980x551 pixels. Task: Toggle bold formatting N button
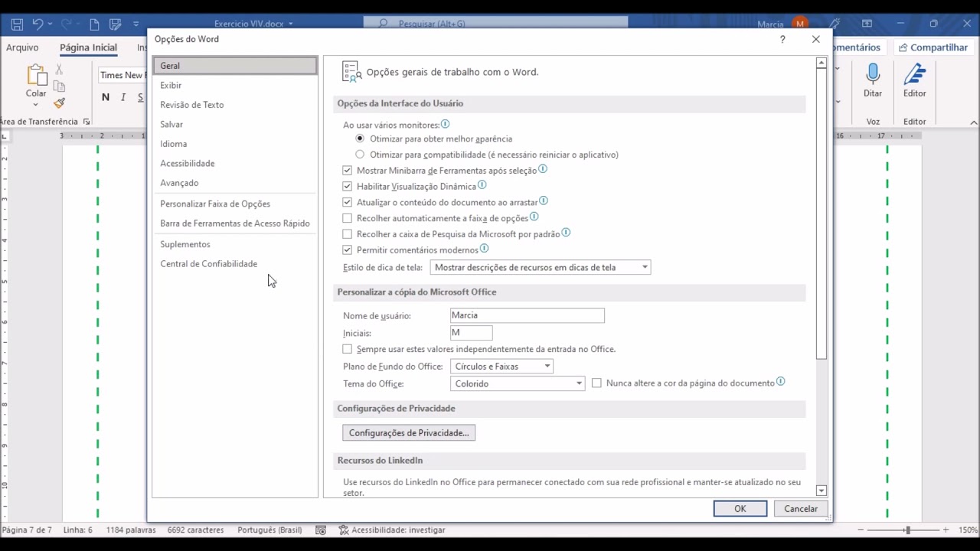point(106,97)
